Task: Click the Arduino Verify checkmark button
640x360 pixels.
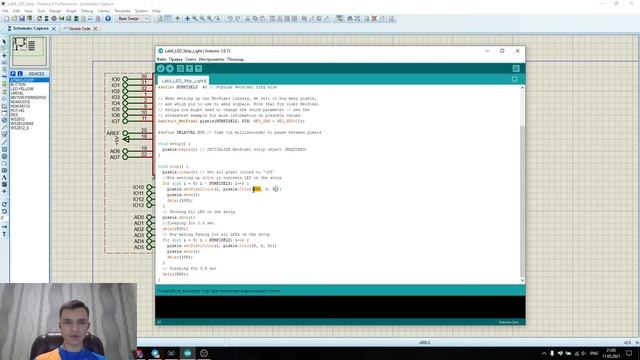Action: point(161,69)
